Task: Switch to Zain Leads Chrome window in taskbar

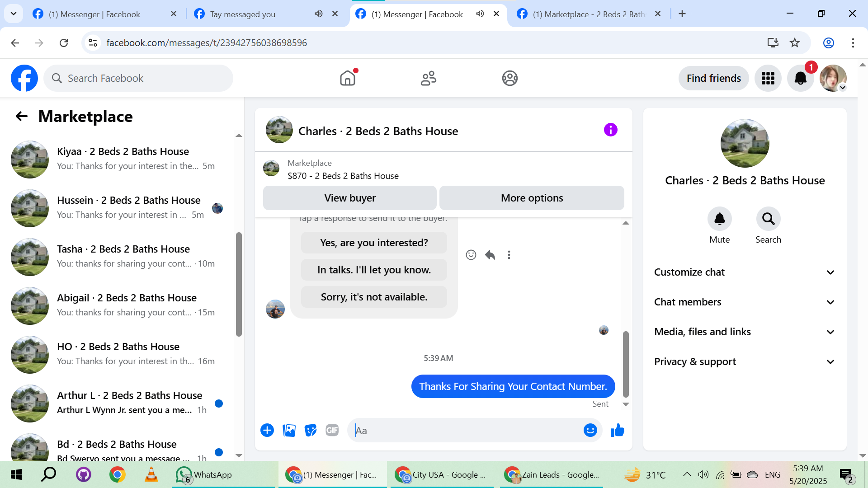Action: pyautogui.click(x=552, y=474)
